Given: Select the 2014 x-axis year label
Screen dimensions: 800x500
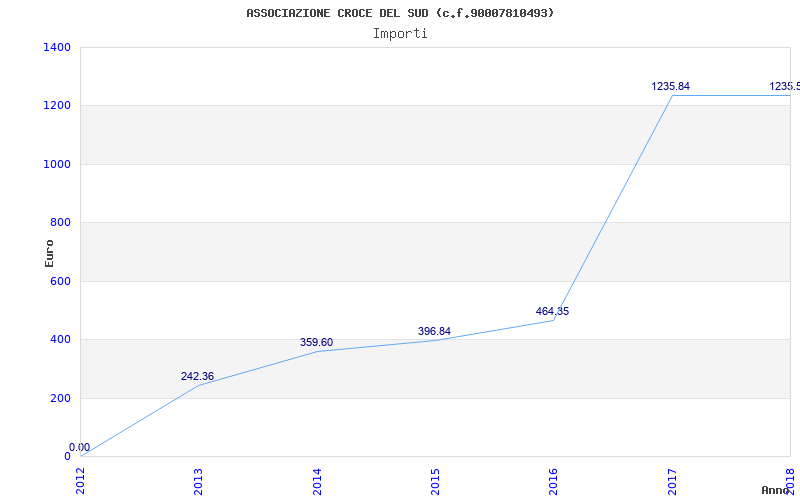Looking at the screenshot, I should click(317, 482).
